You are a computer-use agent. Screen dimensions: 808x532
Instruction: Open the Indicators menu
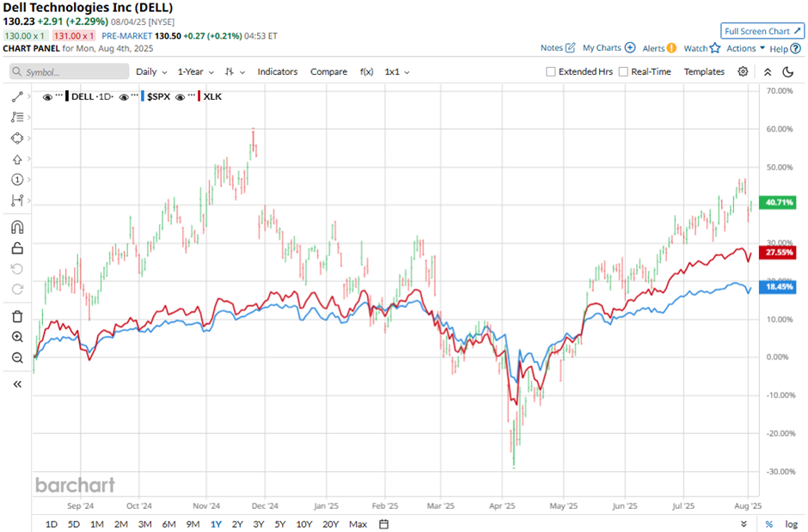point(278,72)
